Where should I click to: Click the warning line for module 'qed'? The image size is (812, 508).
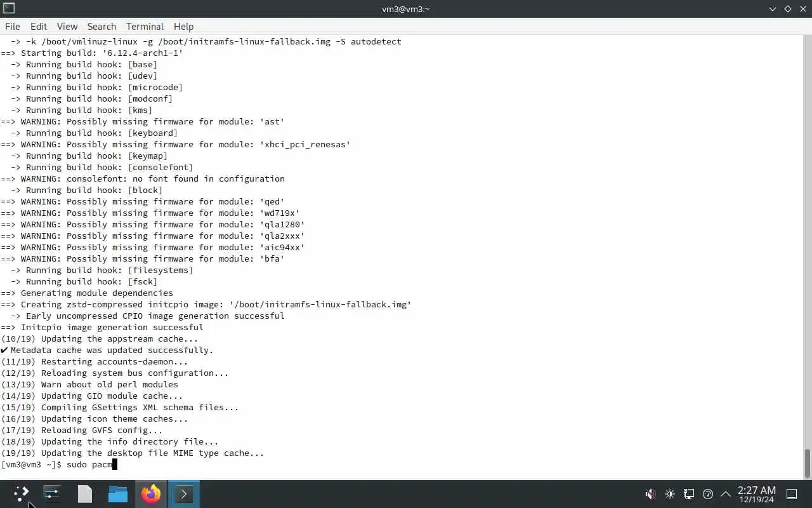(143, 201)
